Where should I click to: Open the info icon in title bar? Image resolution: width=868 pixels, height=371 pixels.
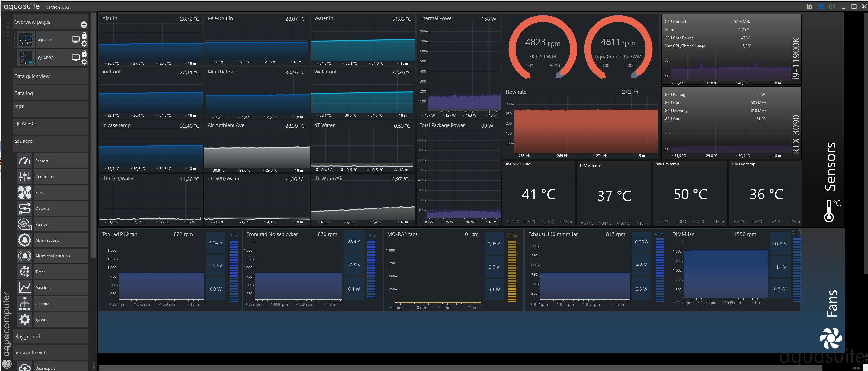click(x=832, y=7)
